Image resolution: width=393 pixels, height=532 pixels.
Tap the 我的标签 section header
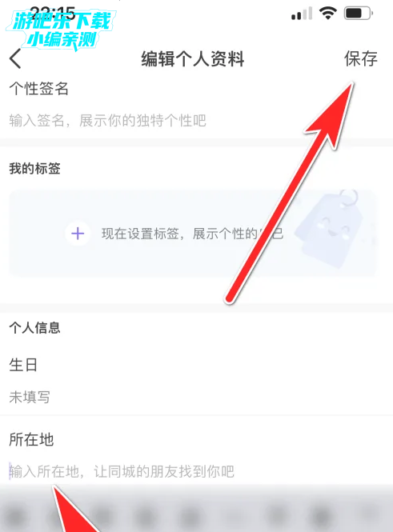(34, 168)
